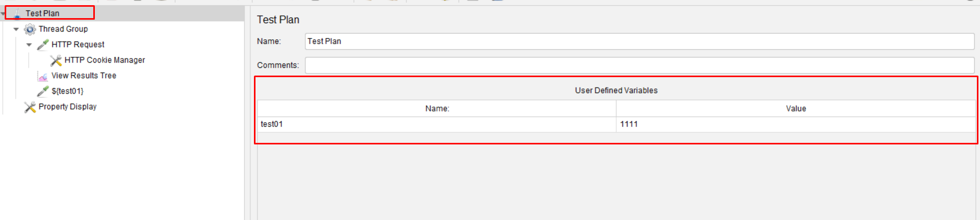Select View Results Tree in the tree

coord(84,76)
